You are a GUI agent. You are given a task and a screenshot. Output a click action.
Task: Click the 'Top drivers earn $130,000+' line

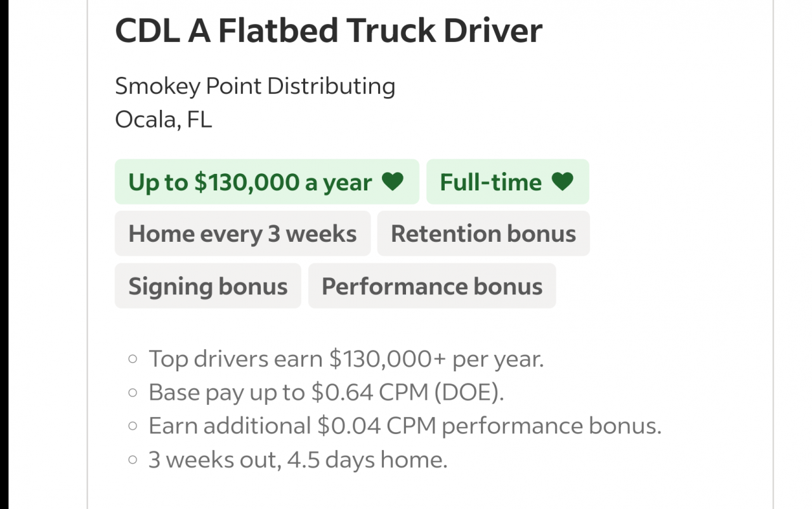point(346,359)
